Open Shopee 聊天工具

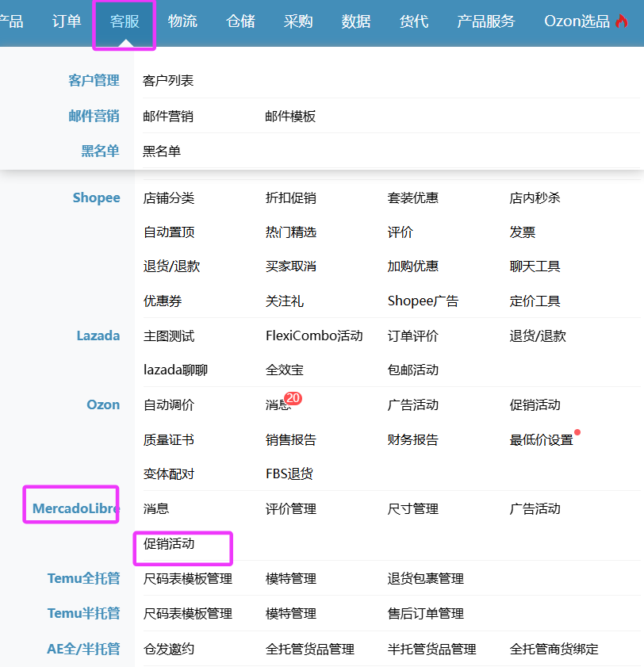point(535,266)
